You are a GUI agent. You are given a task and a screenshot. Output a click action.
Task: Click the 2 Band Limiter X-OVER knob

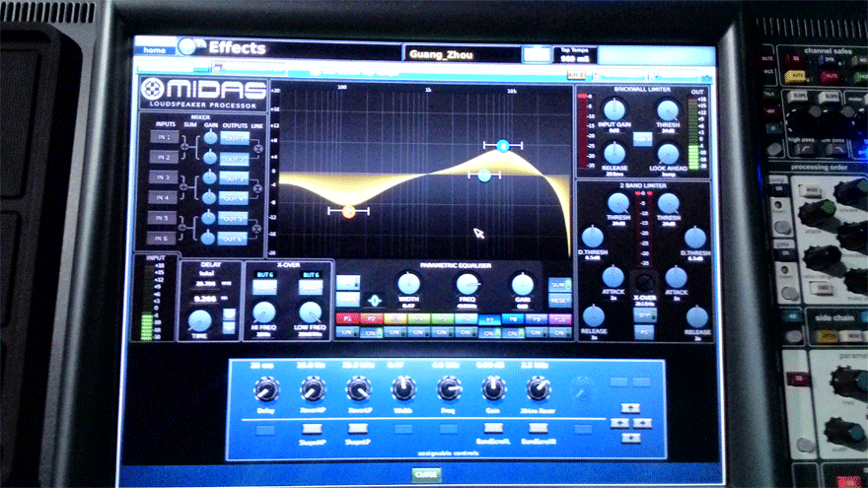[x=644, y=283]
